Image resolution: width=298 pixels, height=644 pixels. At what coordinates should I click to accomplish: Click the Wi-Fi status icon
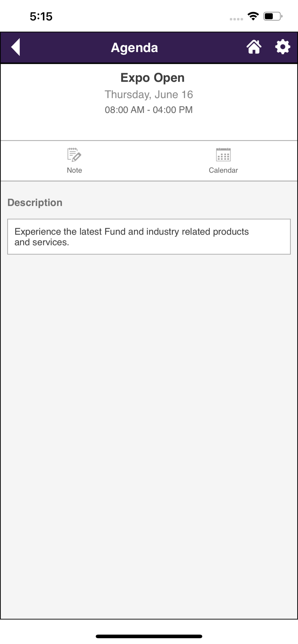point(253,16)
